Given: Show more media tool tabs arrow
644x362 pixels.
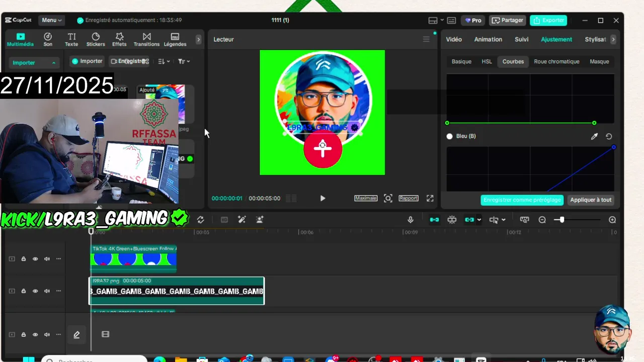Looking at the screenshot, I should [198, 39].
